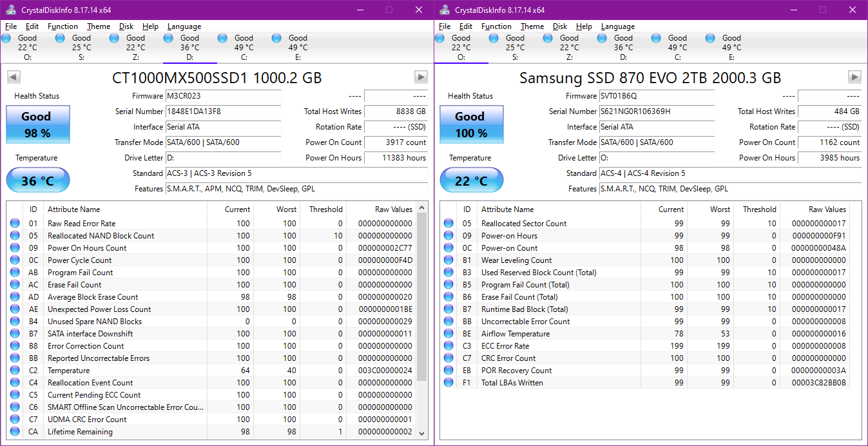
Task: Click the Good 98 % health status button
Action: 37,124
